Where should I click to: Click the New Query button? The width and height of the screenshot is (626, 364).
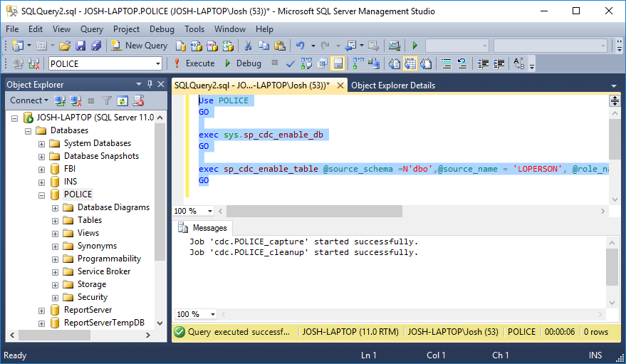click(x=139, y=46)
